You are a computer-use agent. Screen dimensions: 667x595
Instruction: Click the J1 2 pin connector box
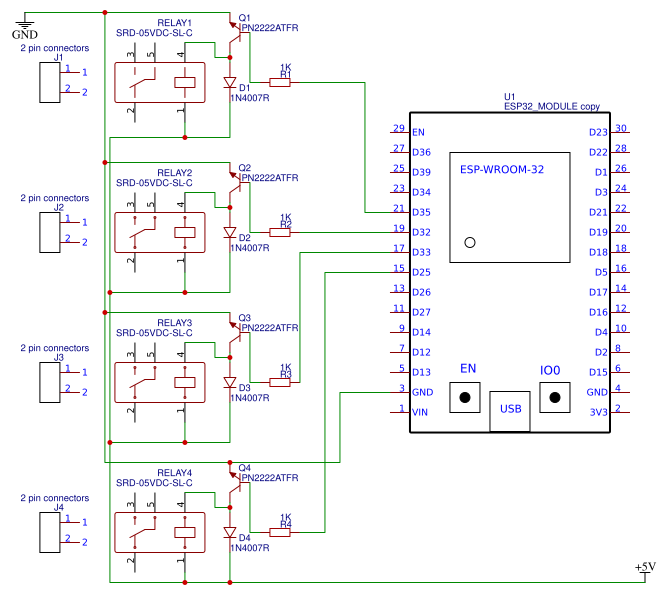(50, 83)
